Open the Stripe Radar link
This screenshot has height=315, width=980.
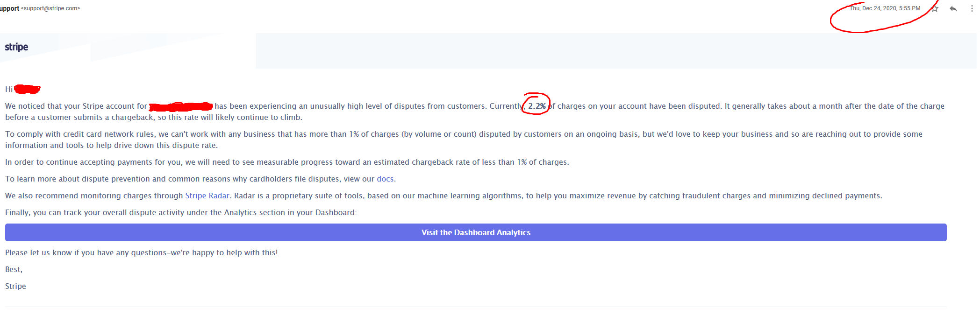207,196
